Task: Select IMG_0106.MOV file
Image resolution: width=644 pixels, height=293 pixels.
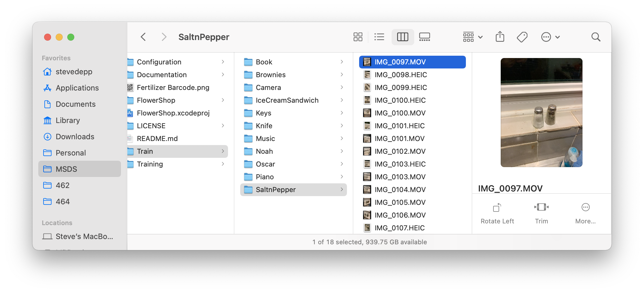Action: tap(413, 215)
